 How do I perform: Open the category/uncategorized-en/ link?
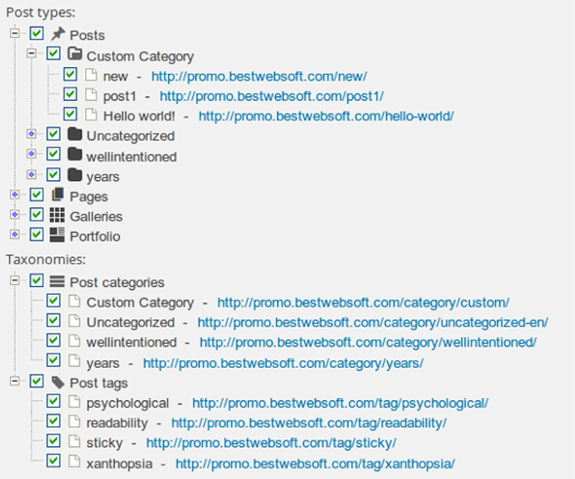(x=373, y=322)
